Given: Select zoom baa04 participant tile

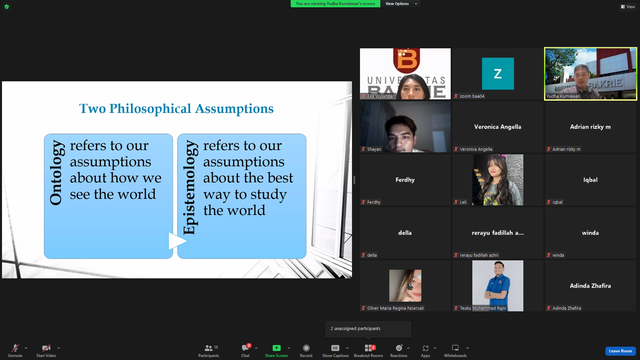Looking at the screenshot, I should (498, 74).
